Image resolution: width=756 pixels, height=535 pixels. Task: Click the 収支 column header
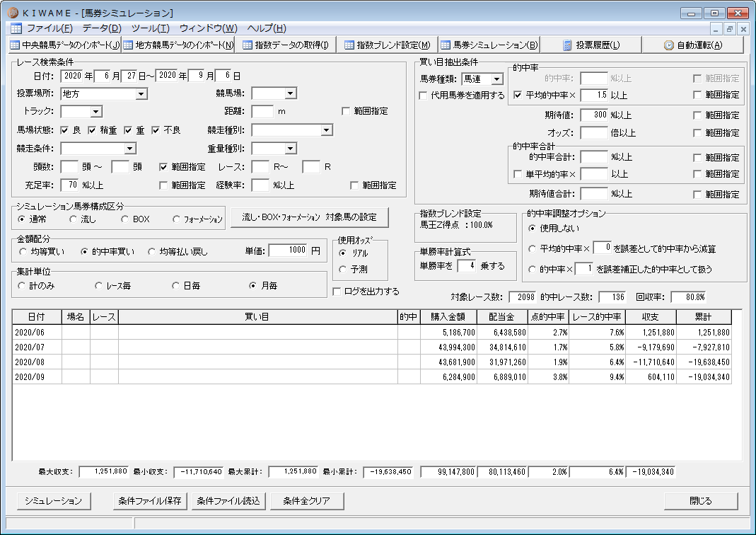pyautogui.click(x=651, y=317)
